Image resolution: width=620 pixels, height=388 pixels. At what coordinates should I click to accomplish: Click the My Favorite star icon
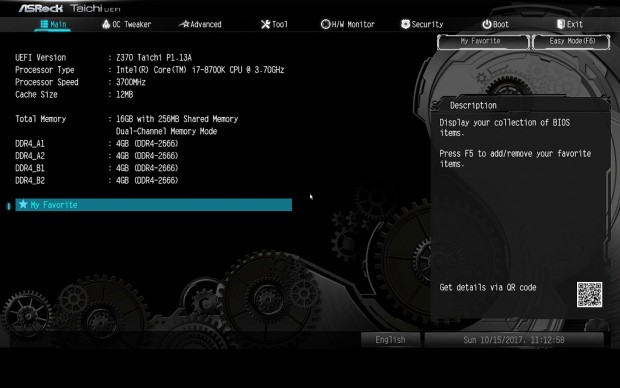[23, 204]
